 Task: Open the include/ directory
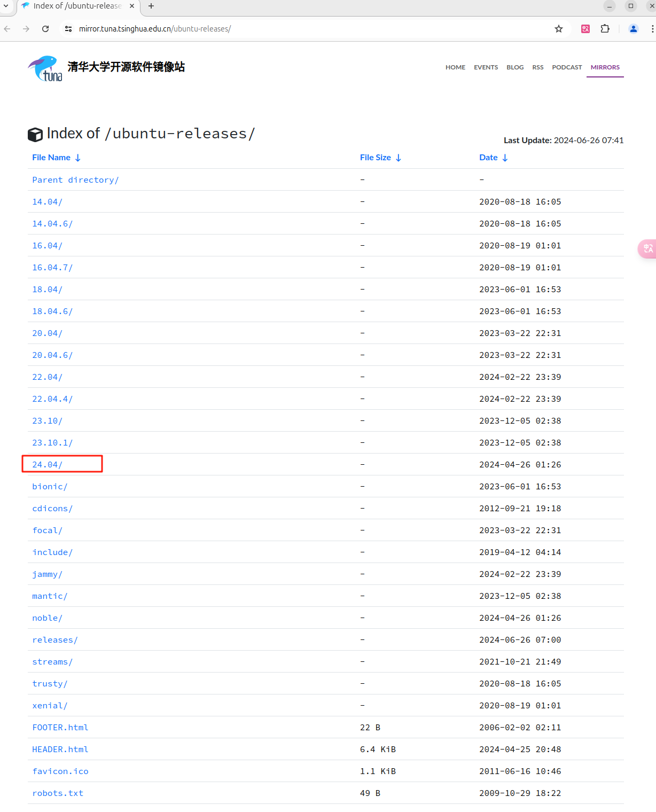[52, 552]
